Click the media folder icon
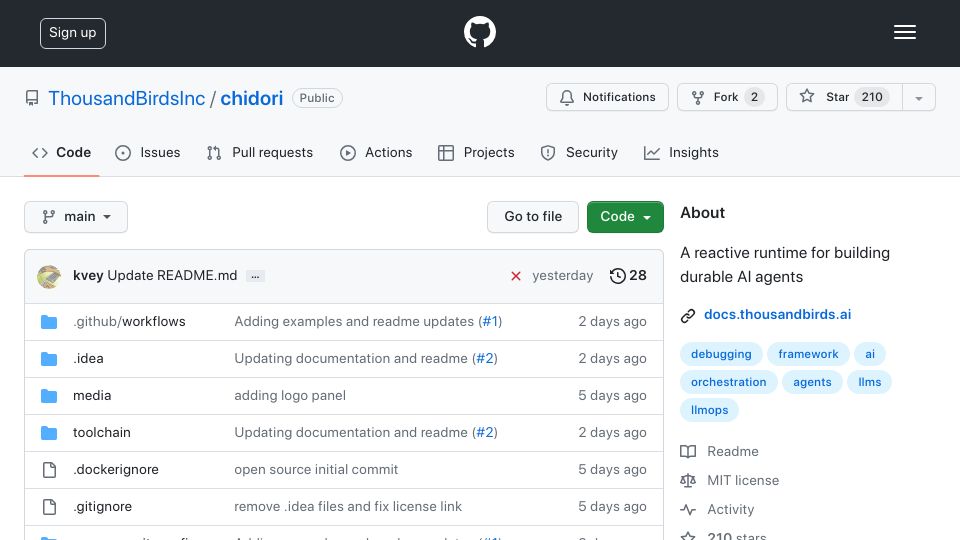This screenshot has height=540, width=960. point(49,396)
